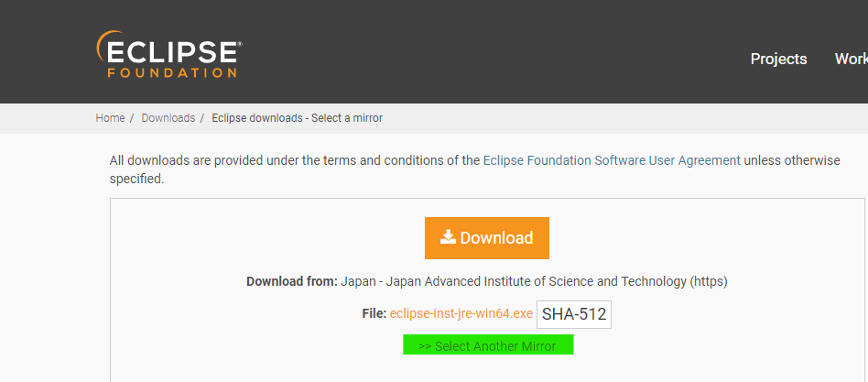Open the Projects menu in the header

coord(778,59)
